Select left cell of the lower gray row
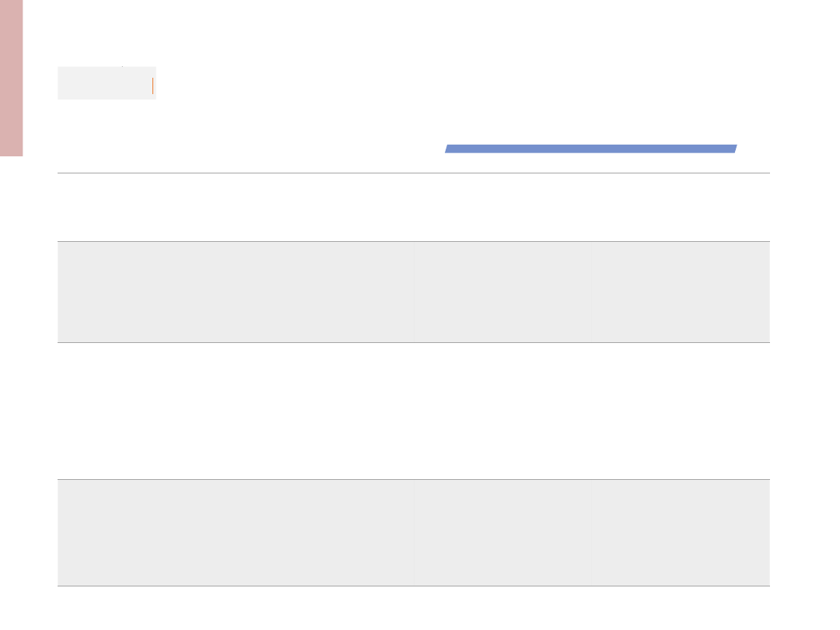The height and width of the screenshot is (630, 840). pyautogui.click(x=236, y=533)
